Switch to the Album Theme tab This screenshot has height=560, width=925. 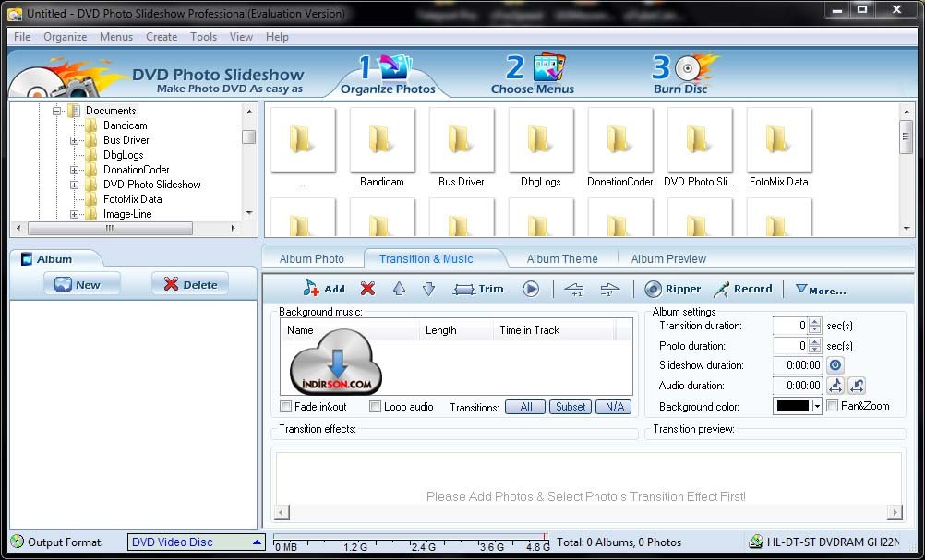click(562, 258)
